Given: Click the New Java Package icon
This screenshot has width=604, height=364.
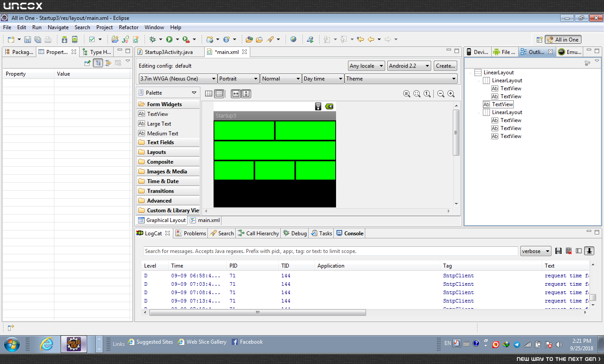Looking at the screenshot, I should click(x=115, y=39).
